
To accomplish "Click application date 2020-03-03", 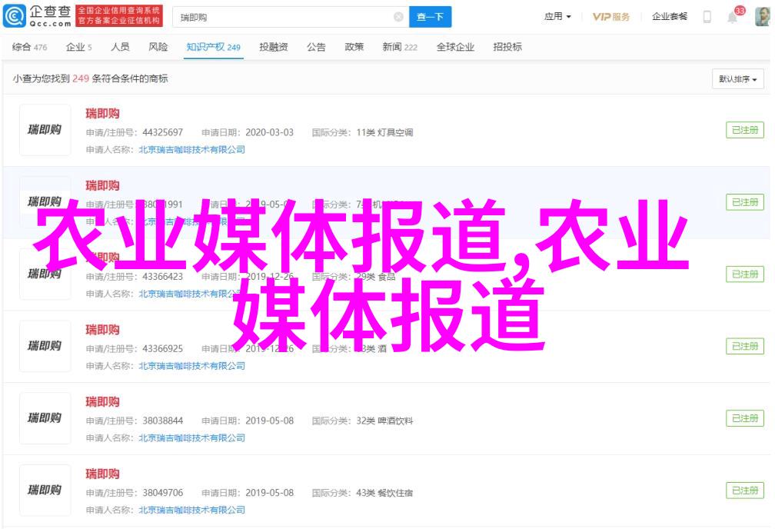I will coord(269,132).
